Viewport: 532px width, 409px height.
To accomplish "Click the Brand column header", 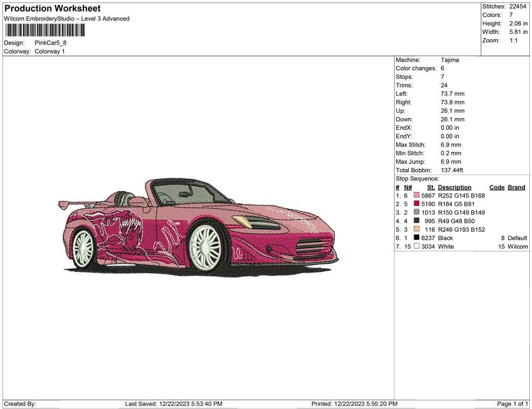I will pyautogui.click(x=516, y=187).
